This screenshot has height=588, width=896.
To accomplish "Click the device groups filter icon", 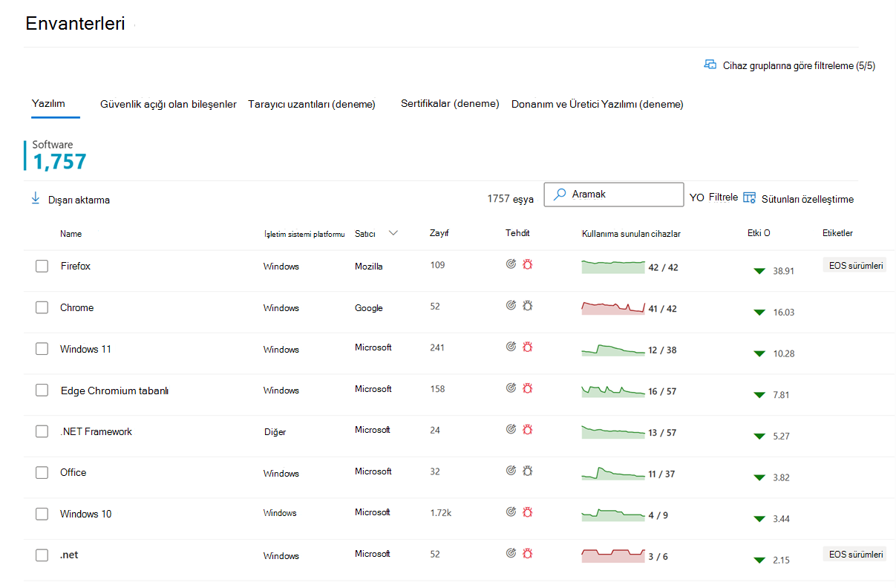I will (x=710, y=65).
